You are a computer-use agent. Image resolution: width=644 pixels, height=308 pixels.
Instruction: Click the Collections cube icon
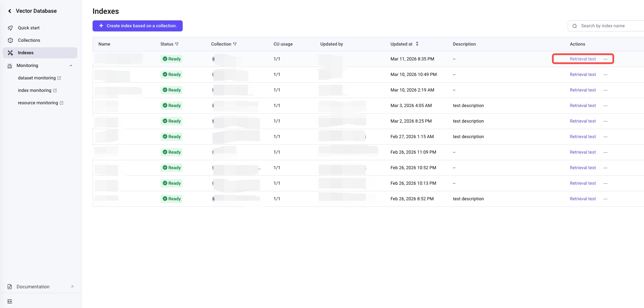[10, 40]
